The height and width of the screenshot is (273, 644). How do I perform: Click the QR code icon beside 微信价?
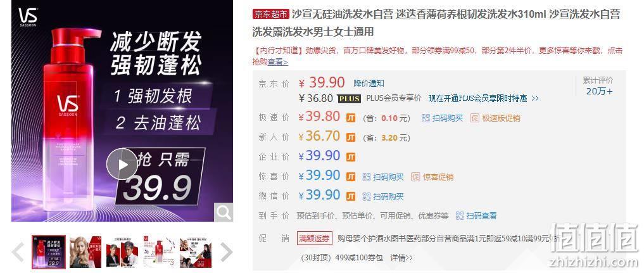pyautogui.click(x=367, y=196)
